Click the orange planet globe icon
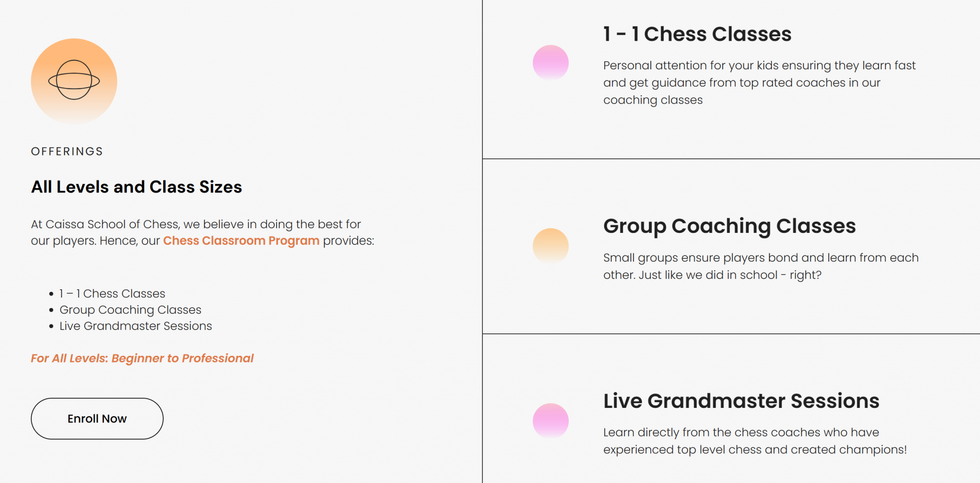Image resolution: width=980 pixels, height=483 pixels. tap(74, 80)
